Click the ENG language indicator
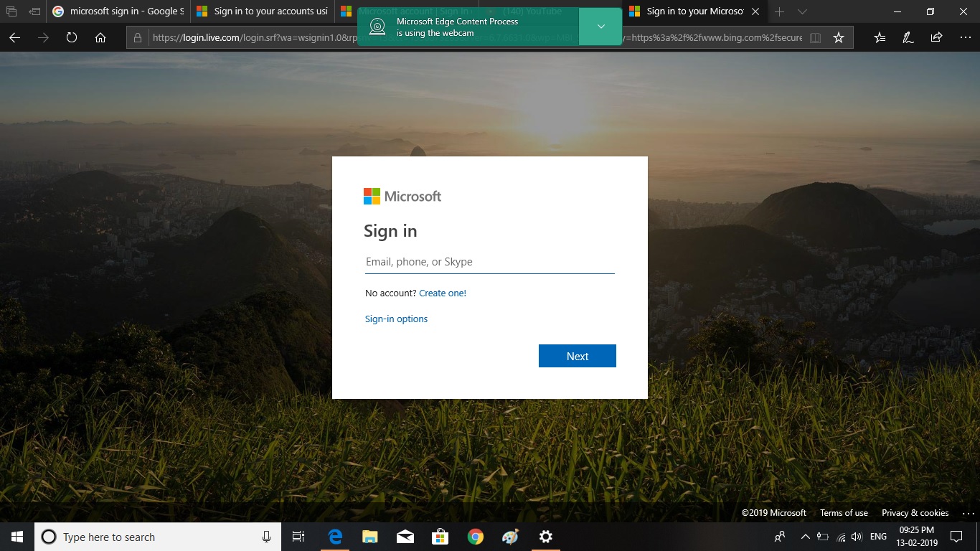This screenshot has width=980, height=551. click(x=878, y=537)
